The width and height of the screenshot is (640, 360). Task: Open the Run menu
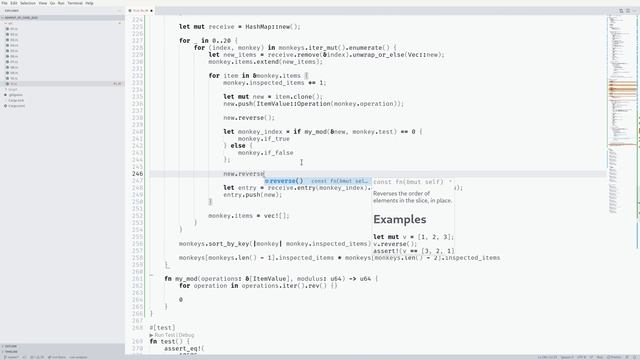tap(61, 3)
